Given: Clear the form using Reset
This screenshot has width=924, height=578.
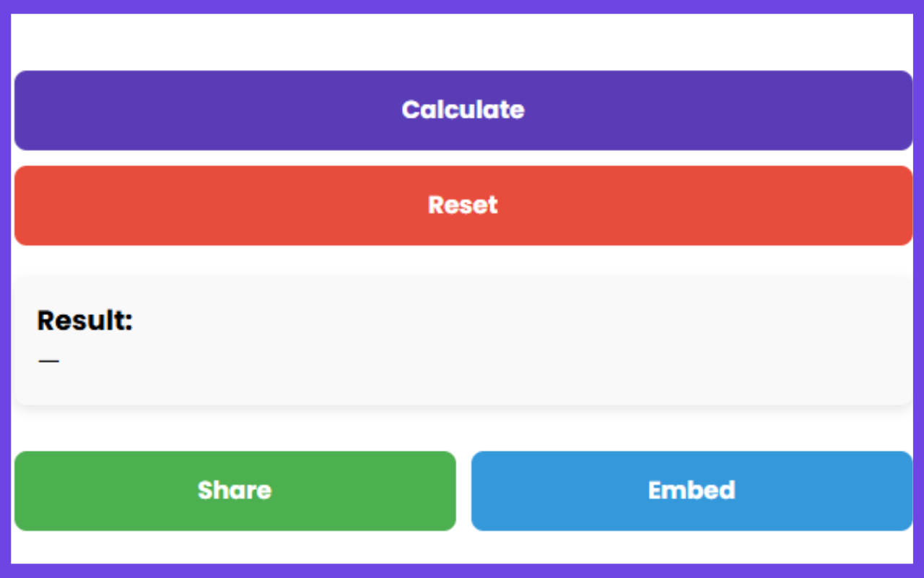Looking at the screenshot, I should (463, 205).
